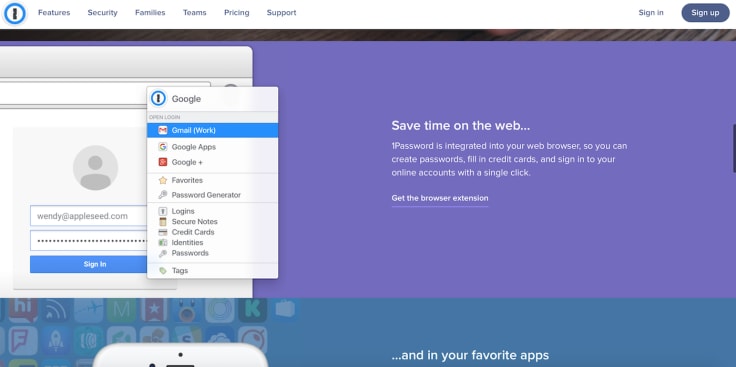Click the red Google+ icon
This screenshot has height=367, width=736.
click(x=163, y=162)
